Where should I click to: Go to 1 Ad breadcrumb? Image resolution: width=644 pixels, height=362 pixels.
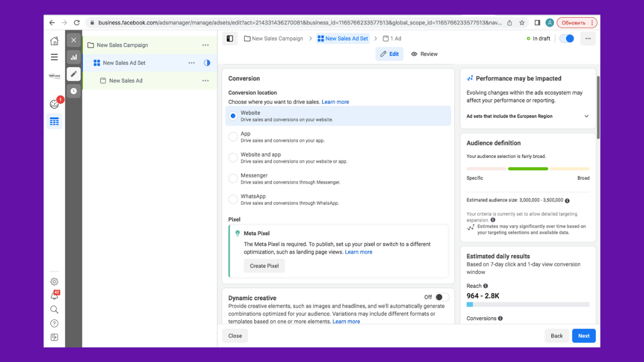point(392,38)
